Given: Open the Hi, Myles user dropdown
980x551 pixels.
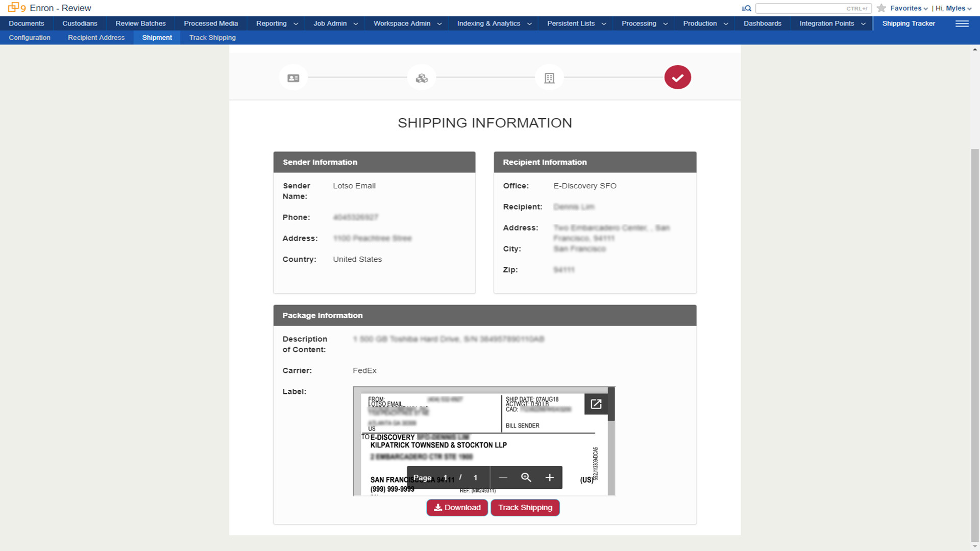Looking at the screenshot, I should (953, 8).
